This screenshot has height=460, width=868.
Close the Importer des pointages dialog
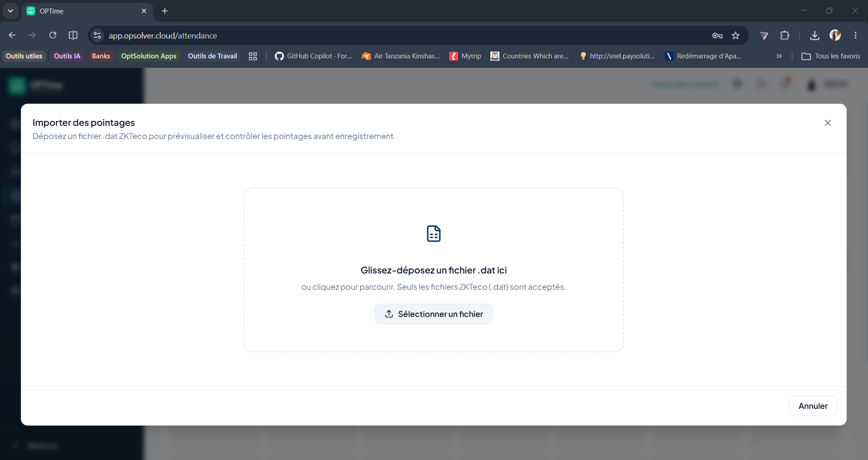[827, 123]
